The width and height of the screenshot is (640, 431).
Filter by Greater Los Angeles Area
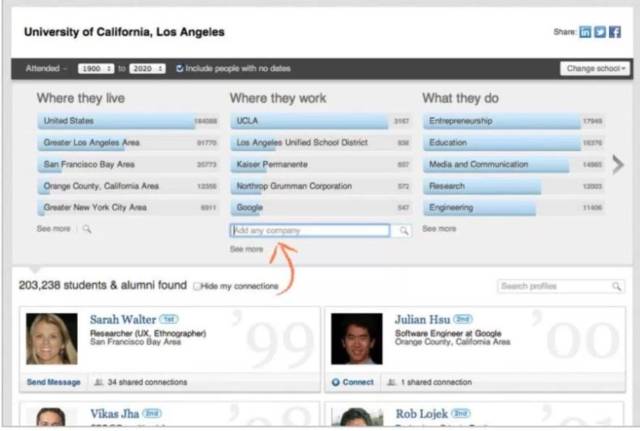pyautogui.click(x=128, y=143)
